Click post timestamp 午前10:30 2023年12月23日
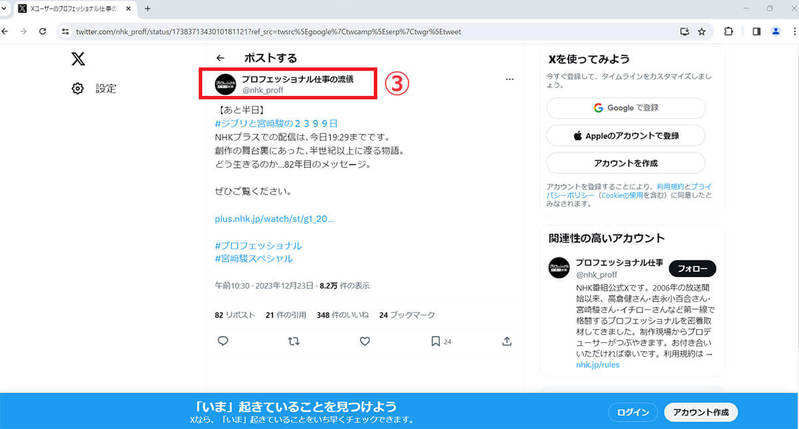 pyautogui.click(x=264, y=286)
